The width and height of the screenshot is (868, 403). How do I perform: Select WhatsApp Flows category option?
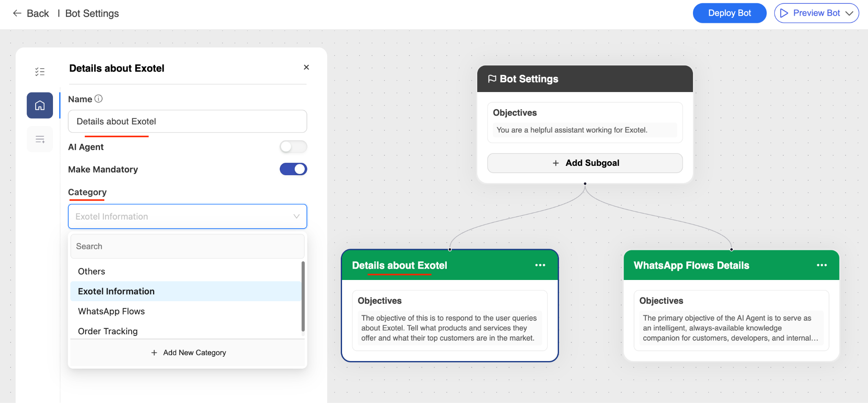point(186,311)
